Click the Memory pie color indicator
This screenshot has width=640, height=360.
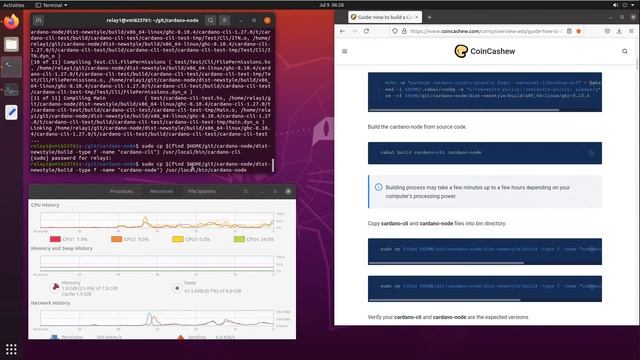55,288
